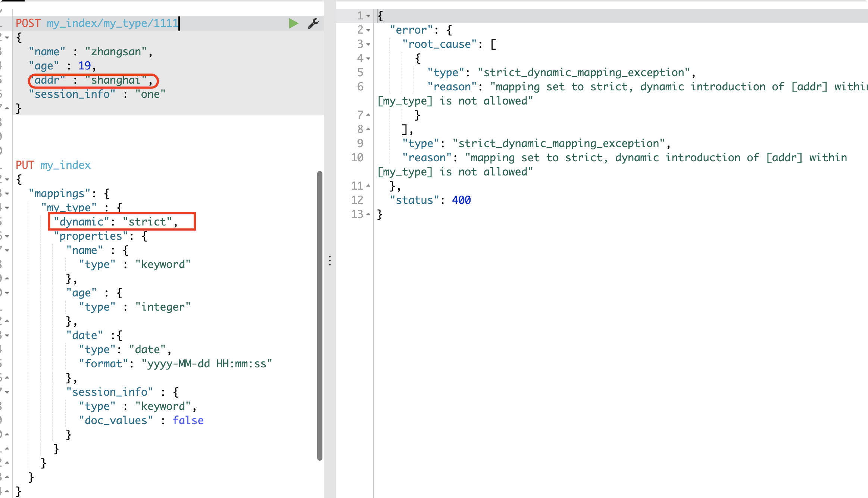868x498 pixels.
Task: Click fold marker at response line 11
Action: coord(368,186)
